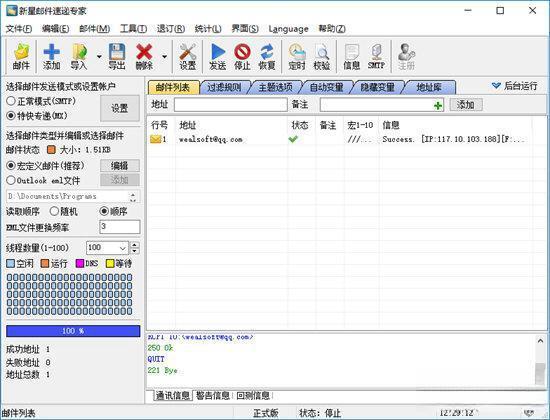Switch to the 隐藏变量 tab
Viewport: 550px width, 420px height.
pyautogui.click(x=378, y=87)
